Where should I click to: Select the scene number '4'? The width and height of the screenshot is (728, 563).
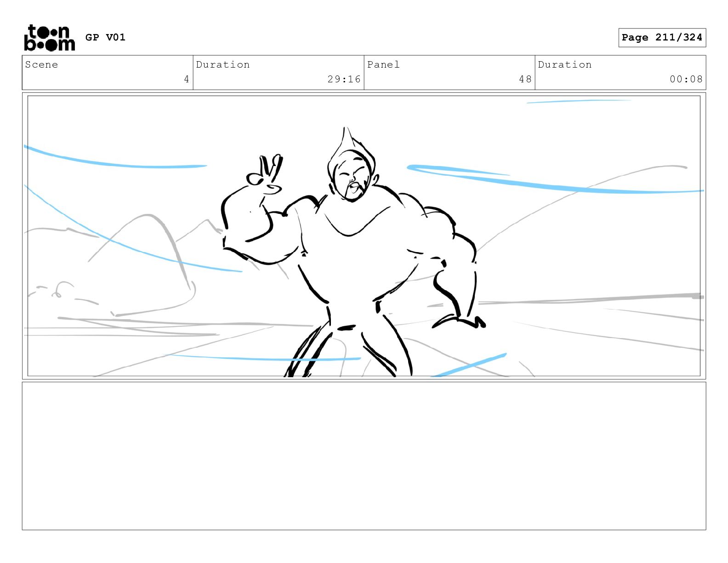[187, 79]
